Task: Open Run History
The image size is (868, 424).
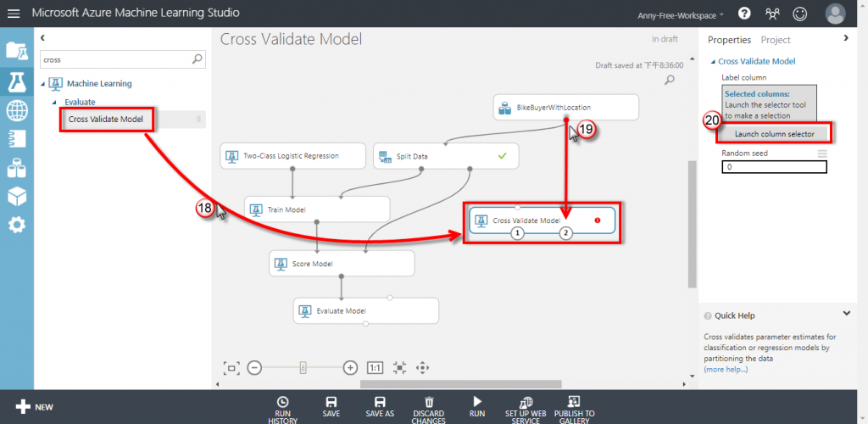Action: [x=282, y=409]
